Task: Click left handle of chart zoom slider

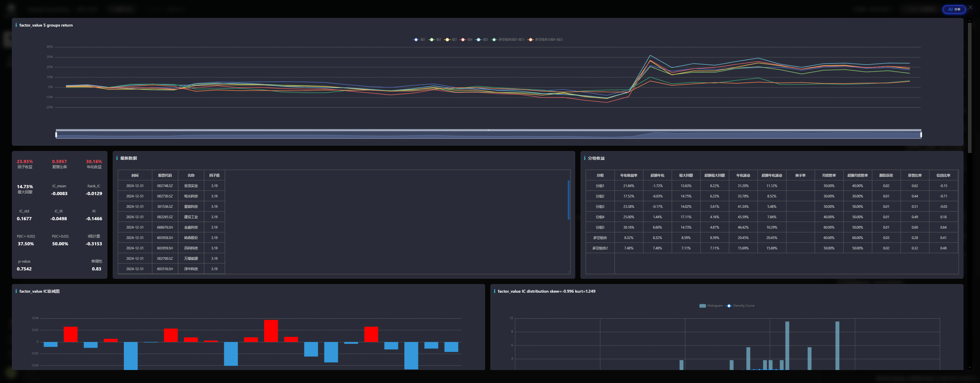Action: tap(56, 134)
